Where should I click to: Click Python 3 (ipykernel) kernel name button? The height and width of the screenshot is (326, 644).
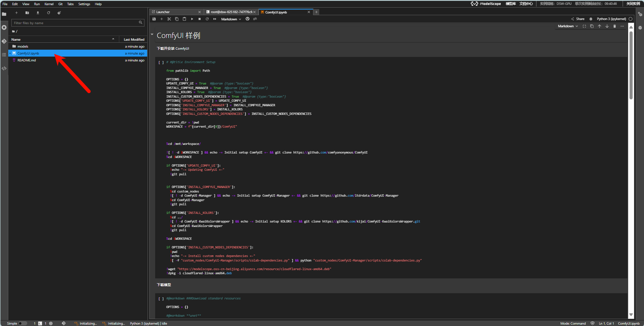point(611,19)
